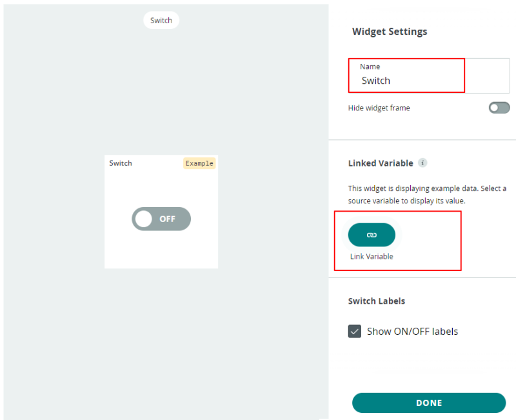
Task: Click the Hide widget frame label
Action: 379,108
